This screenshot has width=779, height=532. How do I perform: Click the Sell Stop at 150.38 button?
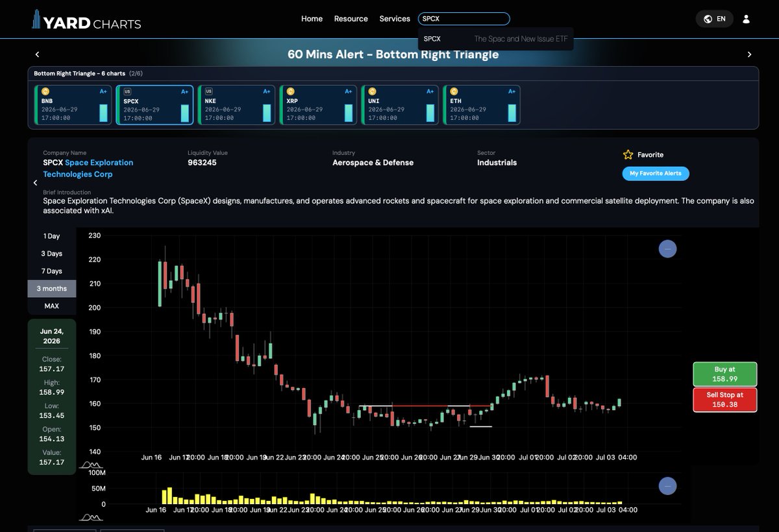point(725,399)
